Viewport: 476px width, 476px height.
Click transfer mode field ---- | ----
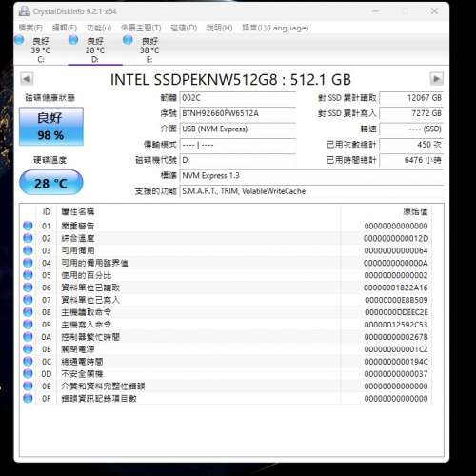[x=238, y=145]
